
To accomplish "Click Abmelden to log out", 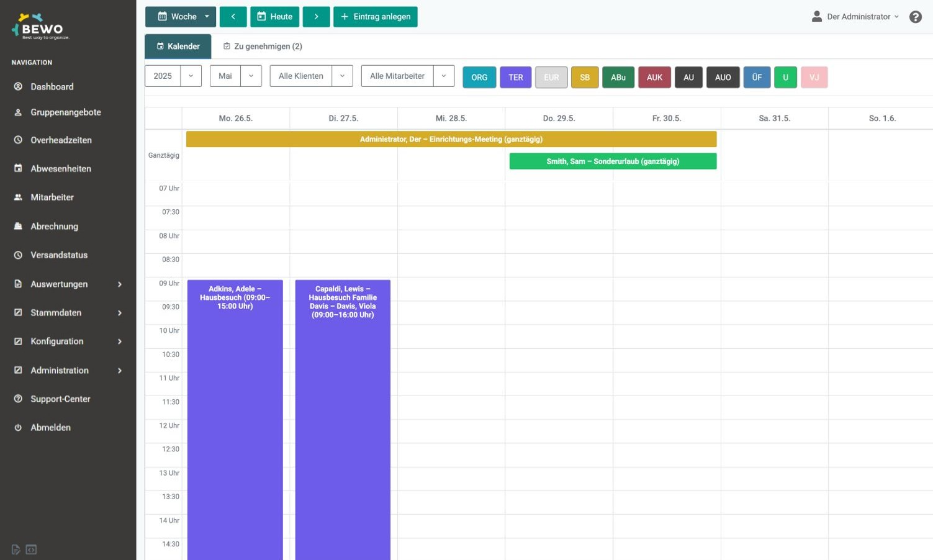I will 51,427.
